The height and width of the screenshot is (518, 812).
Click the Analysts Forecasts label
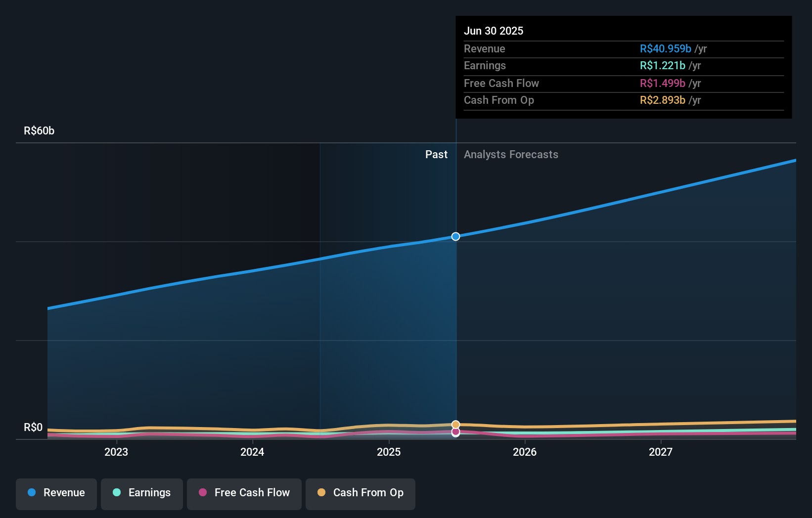click(x=511, y=154)
